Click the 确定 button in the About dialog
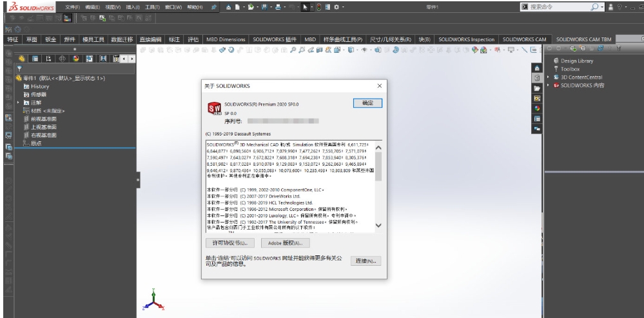Viewport: 644px width, 318px height. 367,103
